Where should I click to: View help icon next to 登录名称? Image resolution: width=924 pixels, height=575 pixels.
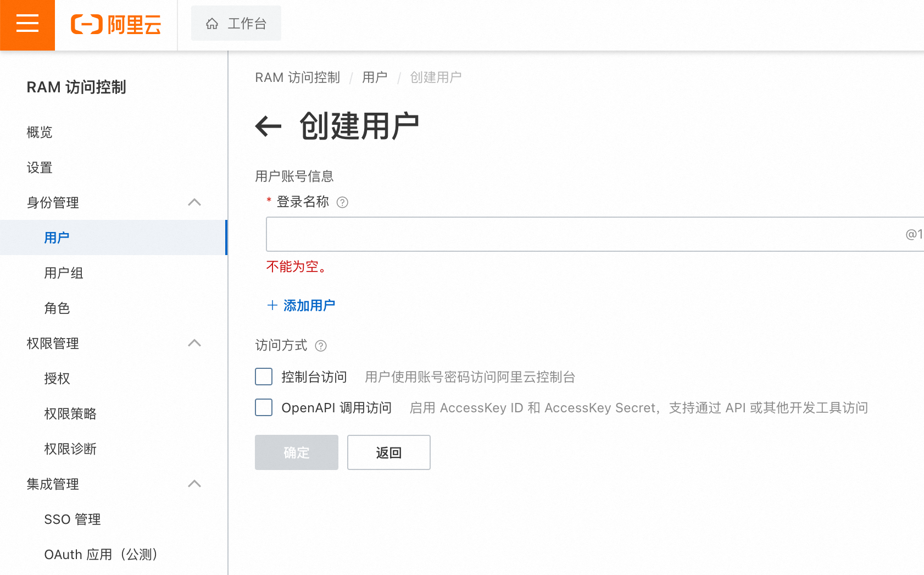[342, 202]
